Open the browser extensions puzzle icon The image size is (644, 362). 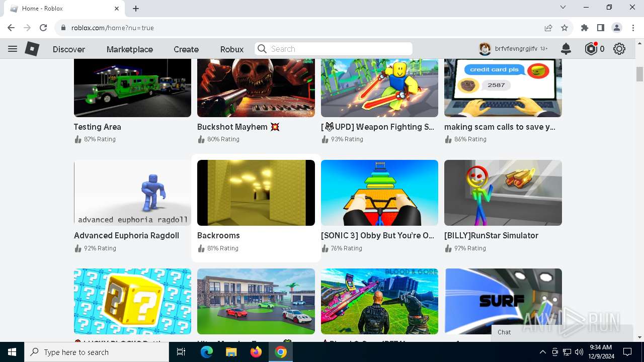pos(585,28)
